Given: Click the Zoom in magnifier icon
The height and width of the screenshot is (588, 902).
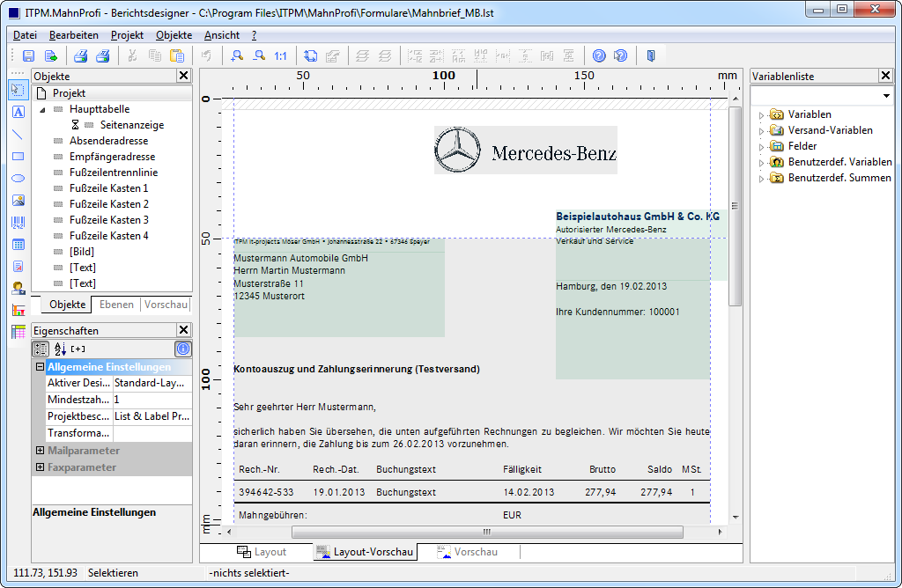Looking at the screenshot, I should point(236,55).
